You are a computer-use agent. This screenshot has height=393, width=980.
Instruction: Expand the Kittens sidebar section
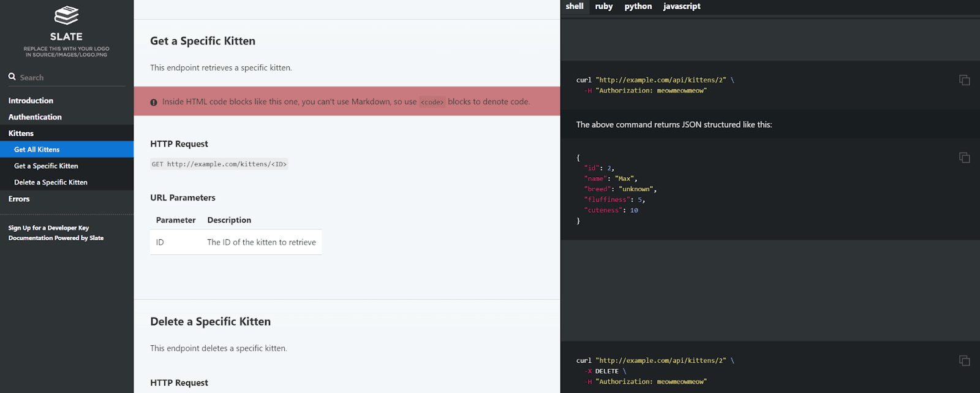click(21, 134)
